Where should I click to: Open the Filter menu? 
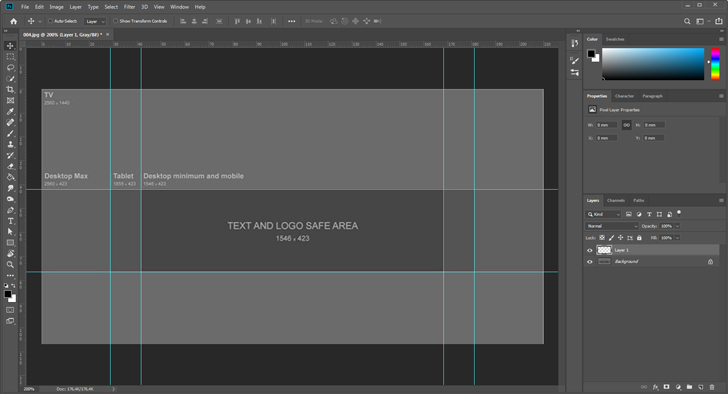pos(130,7)
